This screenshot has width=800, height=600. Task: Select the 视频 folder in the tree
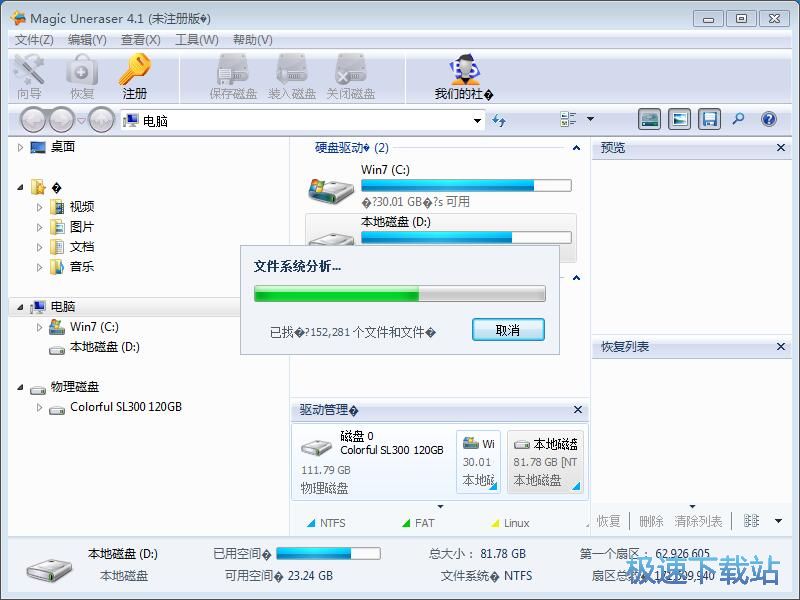coord(82,207)
